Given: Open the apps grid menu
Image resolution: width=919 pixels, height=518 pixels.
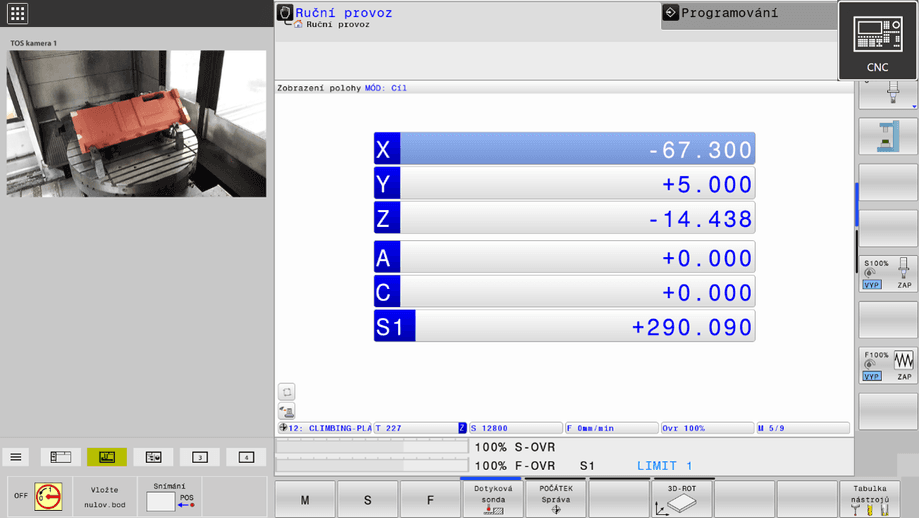Looking at the screenshot, I should pos(17,14).
